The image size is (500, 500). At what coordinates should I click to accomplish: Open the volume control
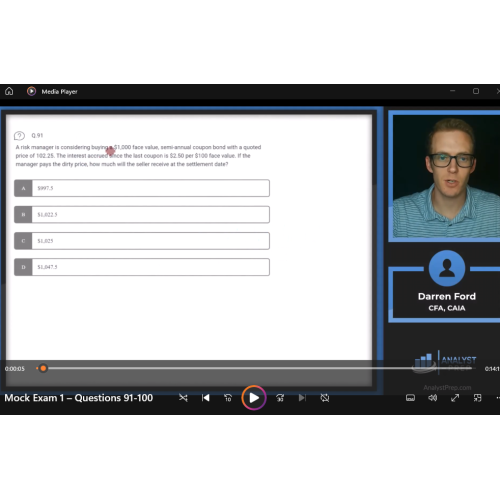pos(433,398)
